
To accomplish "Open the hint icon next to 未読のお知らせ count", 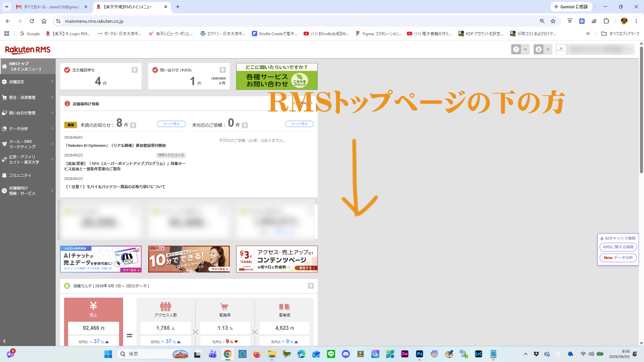I will coord(133,125).
